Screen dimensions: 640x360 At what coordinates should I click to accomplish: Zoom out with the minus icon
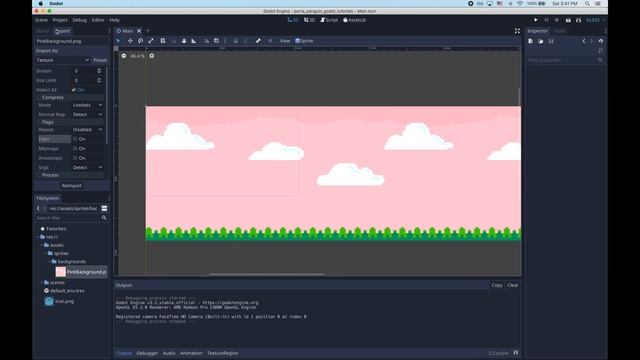coord(124,56)
